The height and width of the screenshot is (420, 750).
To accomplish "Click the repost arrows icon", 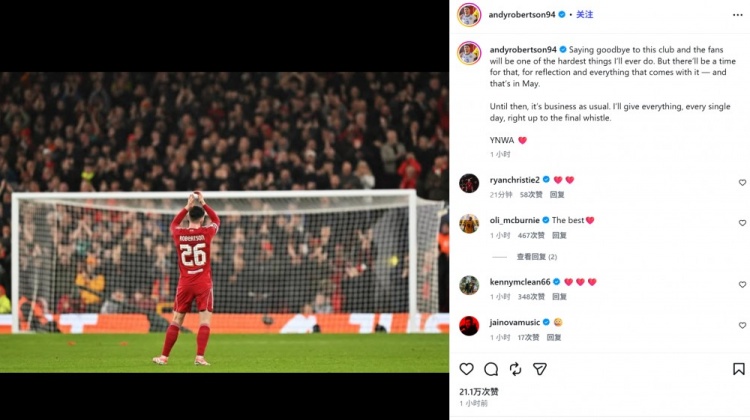I will [x=515, y=369].
